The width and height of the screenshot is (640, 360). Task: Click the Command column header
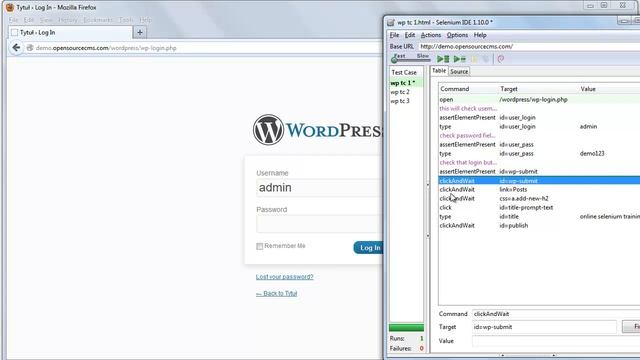click(469, 89)
